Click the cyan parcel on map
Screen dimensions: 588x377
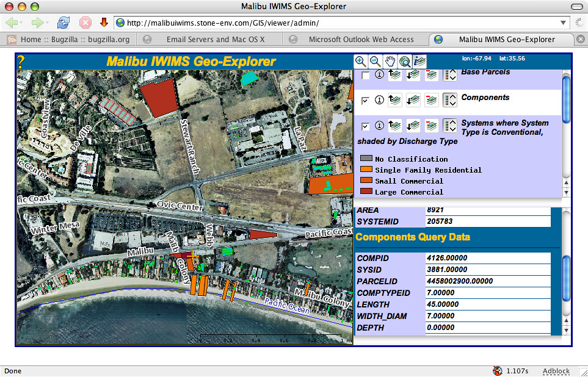pos(249,78)
